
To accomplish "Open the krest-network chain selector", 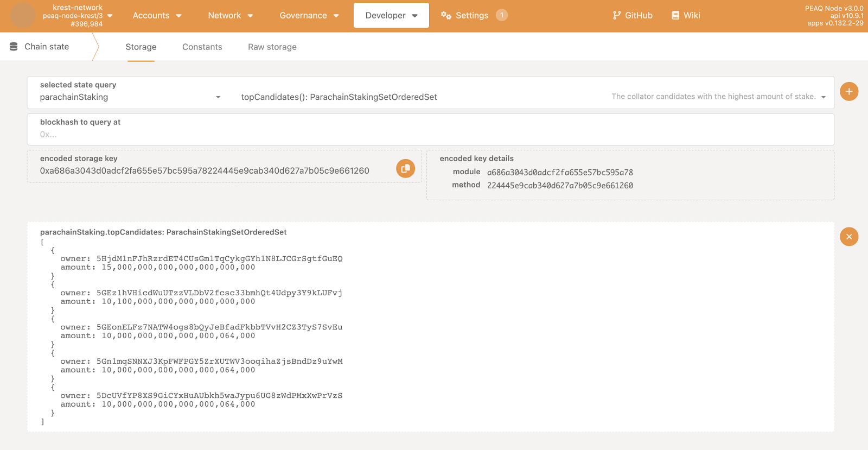I will coord(78,16).
